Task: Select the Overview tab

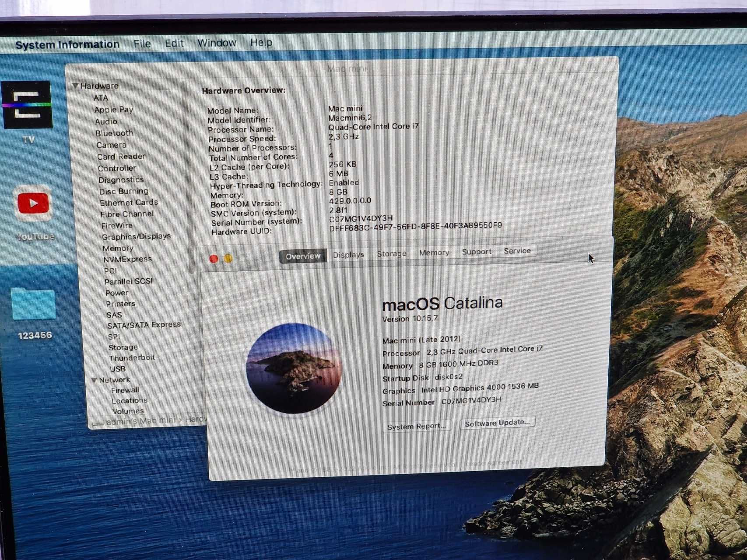Action: [303, 256]
